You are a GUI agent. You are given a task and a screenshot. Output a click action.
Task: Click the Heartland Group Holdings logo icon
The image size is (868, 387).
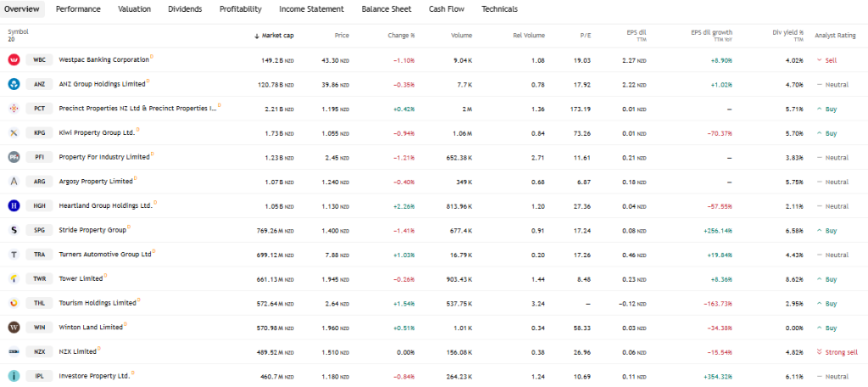click(14, 206)
